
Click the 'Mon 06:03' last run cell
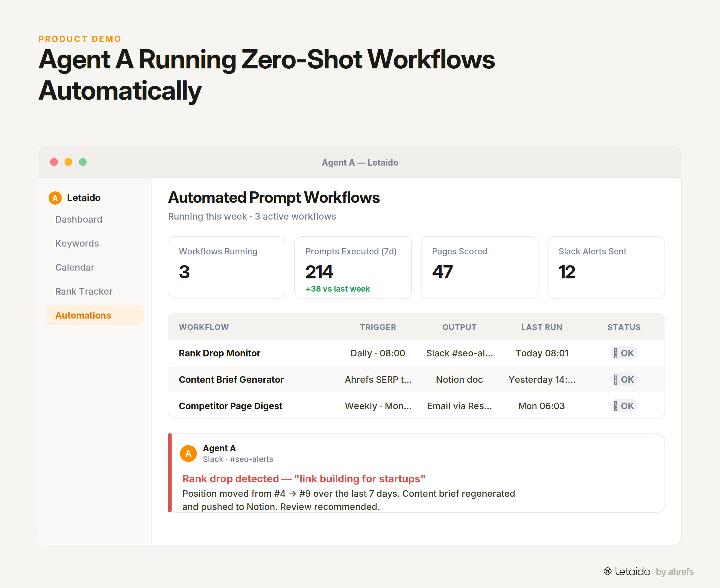pos(541,406)
